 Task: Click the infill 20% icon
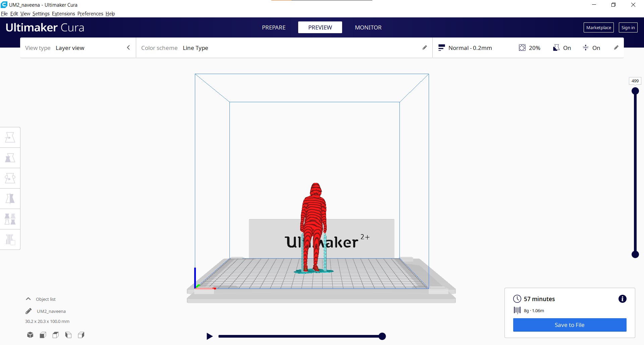tap(522, 48)
